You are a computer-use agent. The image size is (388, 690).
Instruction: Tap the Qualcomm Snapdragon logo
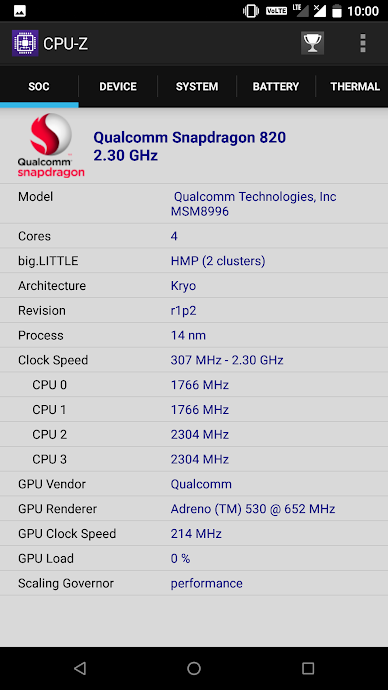coord(51,145)
